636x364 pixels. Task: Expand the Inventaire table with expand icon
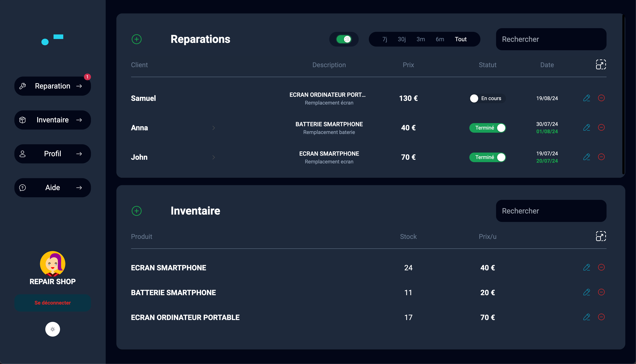[601, 236]
